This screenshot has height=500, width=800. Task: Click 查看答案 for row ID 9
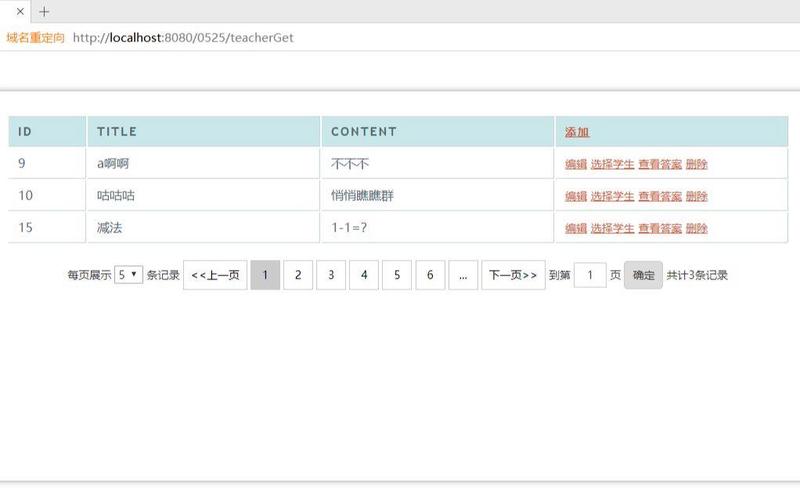coord(660,164)
